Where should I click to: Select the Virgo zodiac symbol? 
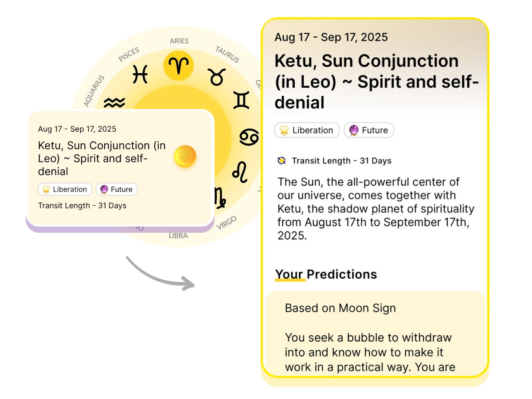[220, 198]
